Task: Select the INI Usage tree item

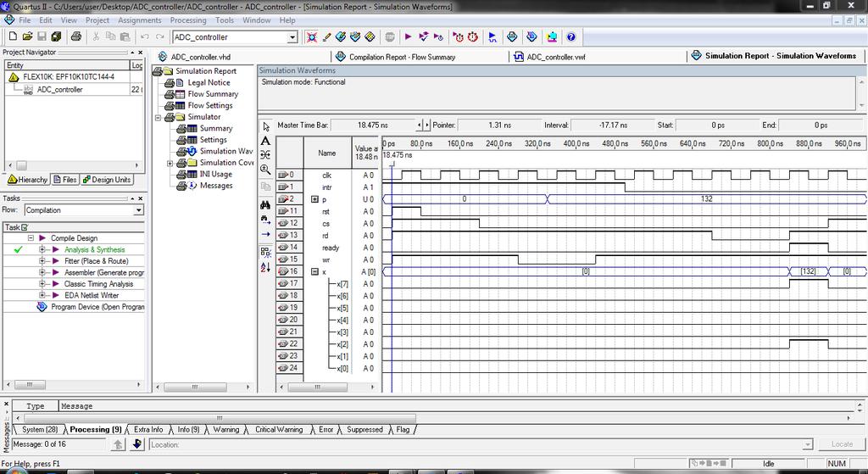Action: (216, 174)
